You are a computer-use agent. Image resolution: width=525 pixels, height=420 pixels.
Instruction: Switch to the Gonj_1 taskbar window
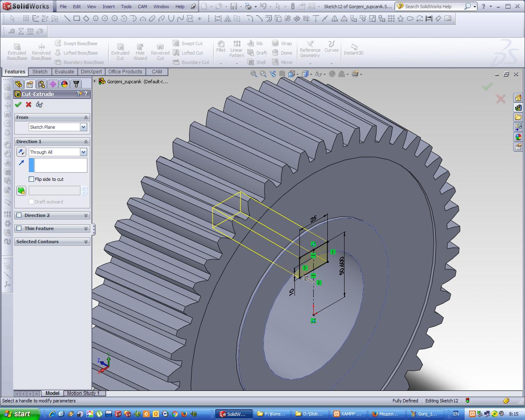point(425,414)
